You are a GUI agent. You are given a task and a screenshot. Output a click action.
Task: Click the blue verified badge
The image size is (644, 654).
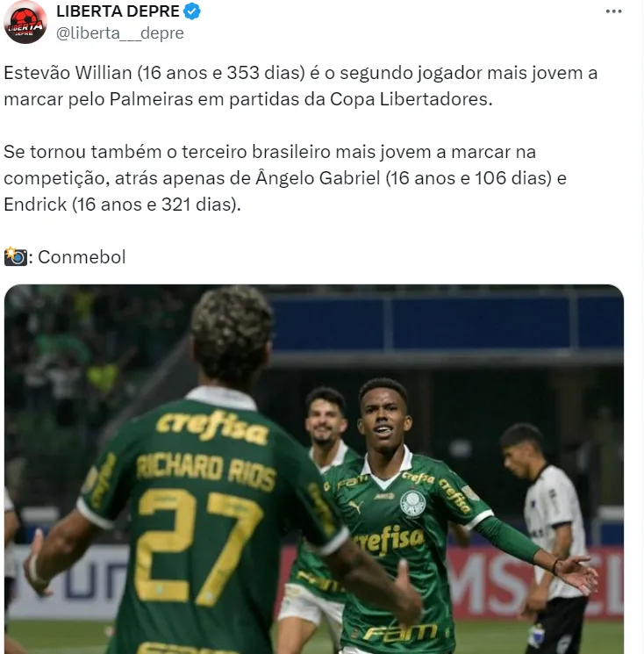192,11
